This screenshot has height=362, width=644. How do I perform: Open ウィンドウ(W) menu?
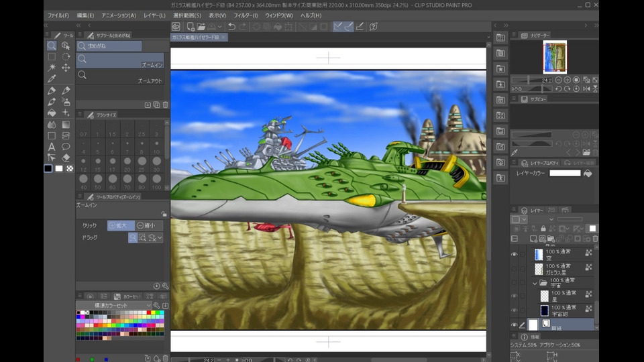click(x=279, y=15)
